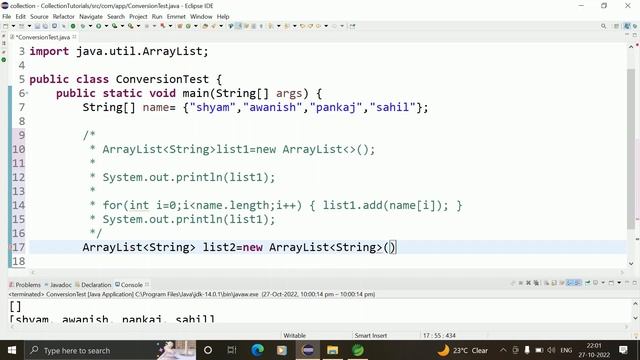
Task: Click the New file wizard toolbar icon
Action: (5, 26)
